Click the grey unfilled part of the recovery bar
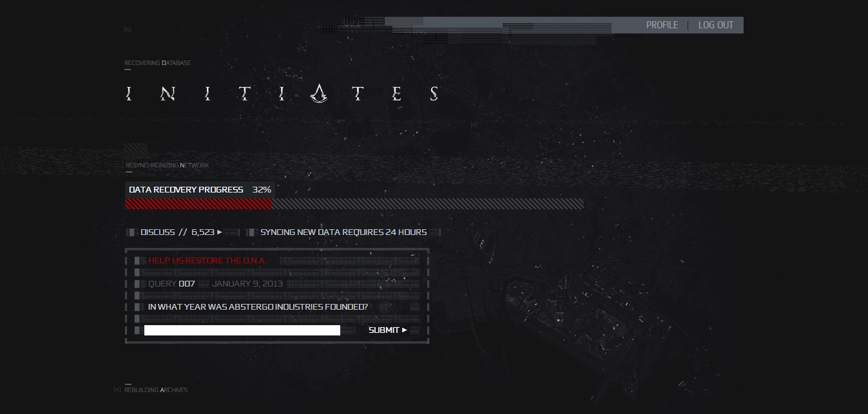The height and width of the screenshot is (414, 868). [428, 204]
